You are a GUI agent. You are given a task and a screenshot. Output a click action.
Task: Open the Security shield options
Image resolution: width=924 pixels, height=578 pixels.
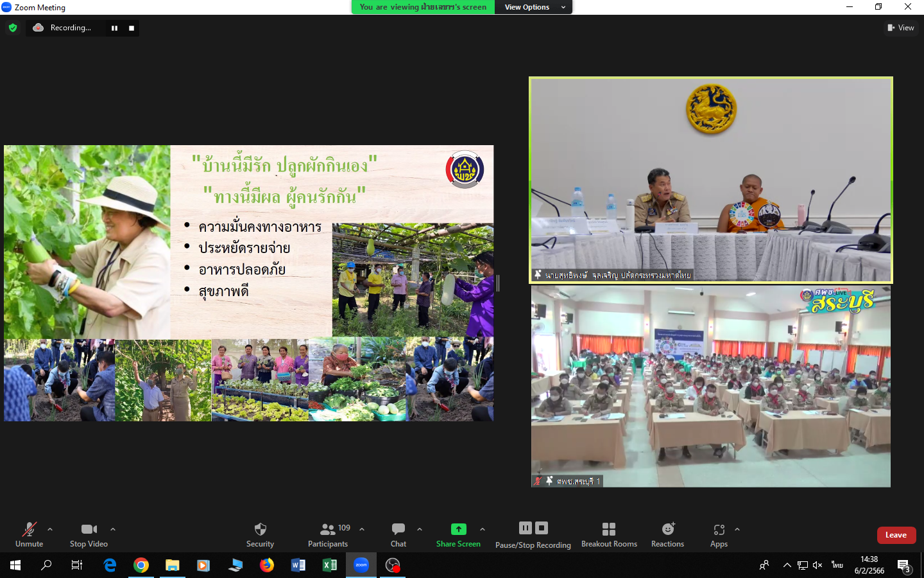(260, 534)
